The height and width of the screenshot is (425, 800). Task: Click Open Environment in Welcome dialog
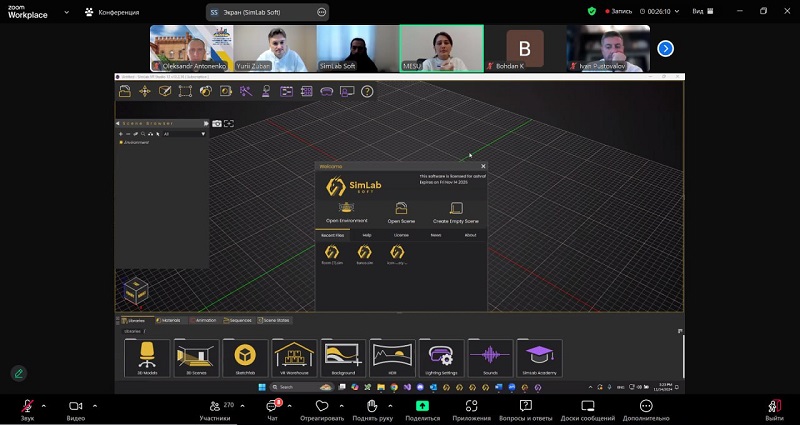pyautogui.click(x=346, y=213)
